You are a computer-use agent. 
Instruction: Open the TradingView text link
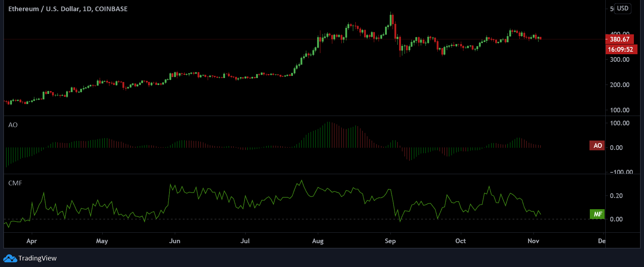point(38,258)
